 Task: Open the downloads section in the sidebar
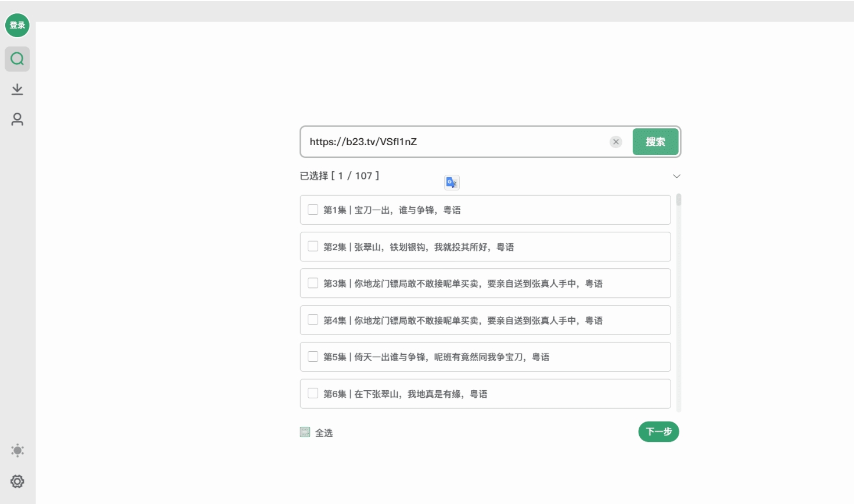point(17,89)
